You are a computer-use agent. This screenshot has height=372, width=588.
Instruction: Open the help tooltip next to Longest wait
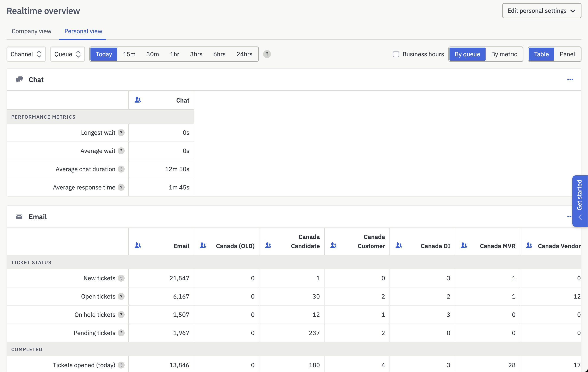pos(121,133)
